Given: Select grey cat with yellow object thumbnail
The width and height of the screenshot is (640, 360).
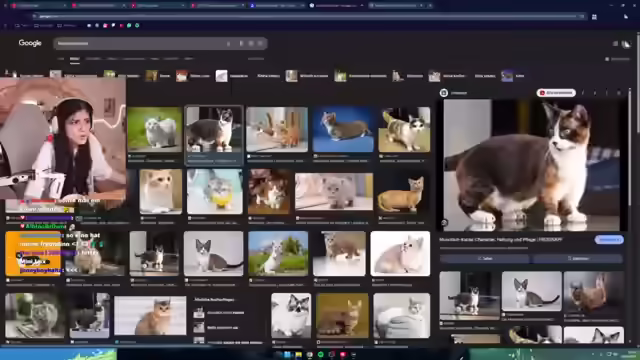Looking at the screenshot, I should coord(214,191).
